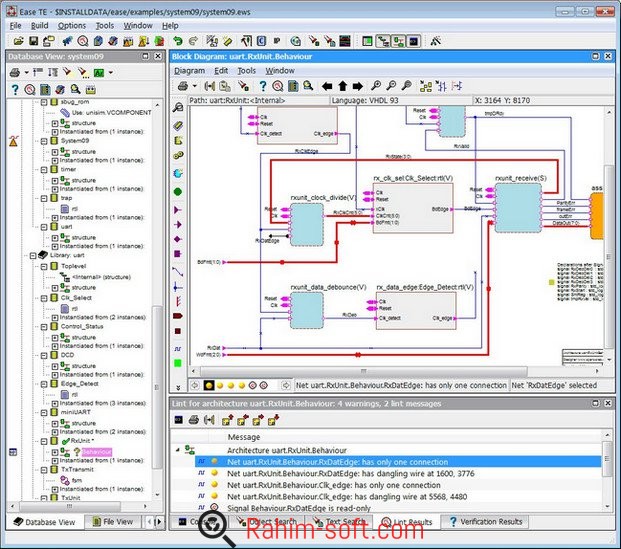Click the lint check icon in diagram toolbar
The width and height of the screenshot is (621, 549).
click(x=278, y=86)
